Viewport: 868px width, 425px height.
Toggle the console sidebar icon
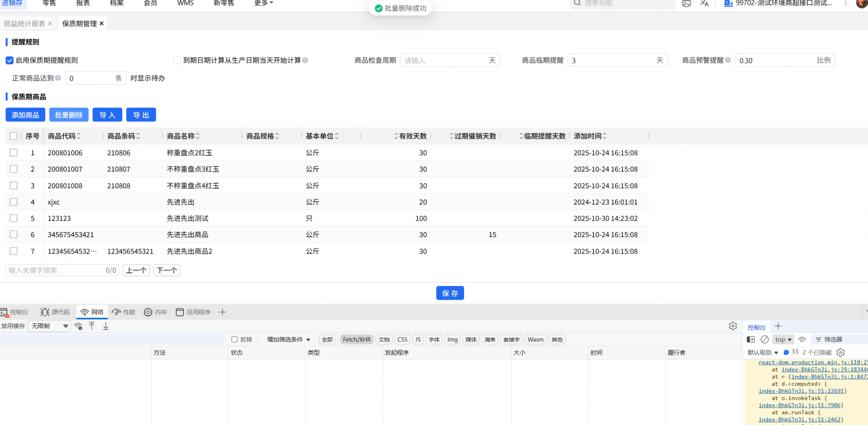point(751,340)
